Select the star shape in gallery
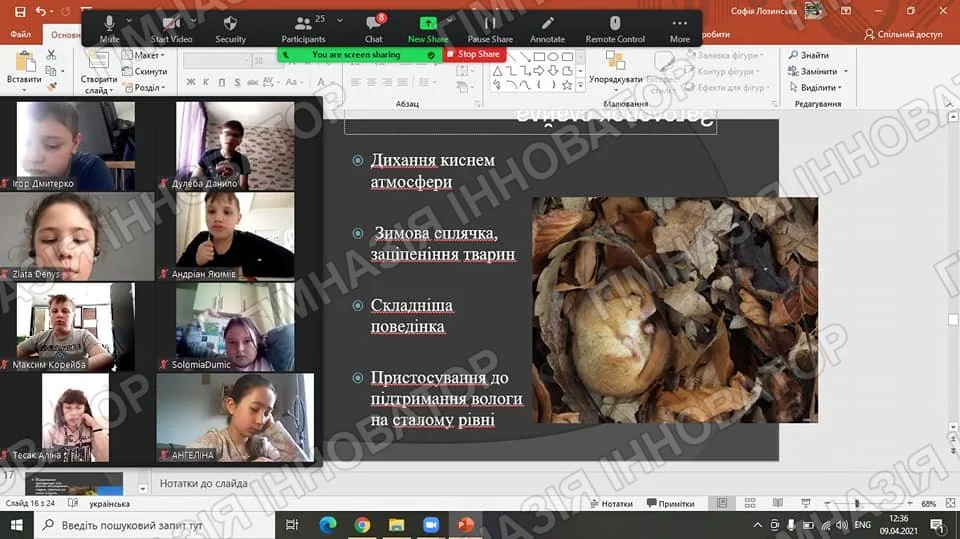960x539 pixels. click(567, 85)
